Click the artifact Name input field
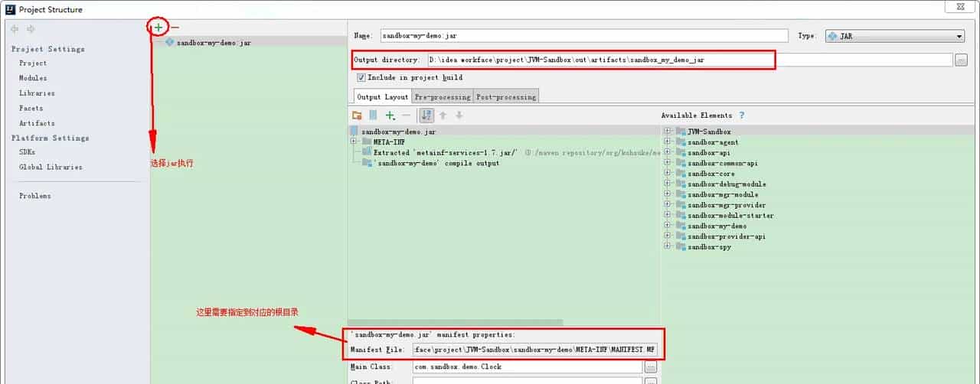Viewport: 980px width, 384px height. (x=584, y=36)
